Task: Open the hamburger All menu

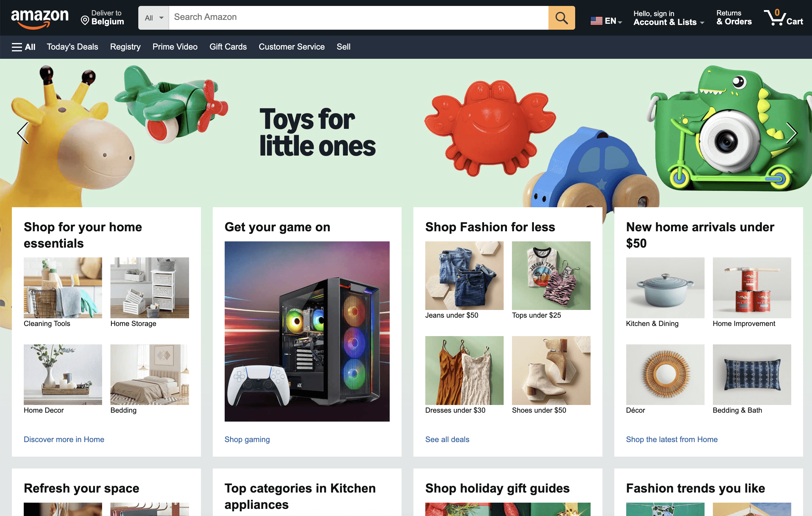Action: [x=23, y=47]
